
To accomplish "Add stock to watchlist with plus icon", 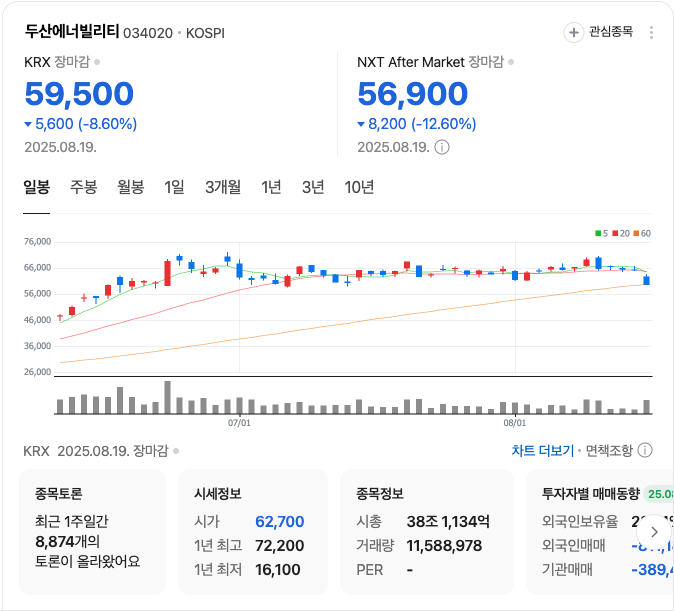I will coord(573,32).
